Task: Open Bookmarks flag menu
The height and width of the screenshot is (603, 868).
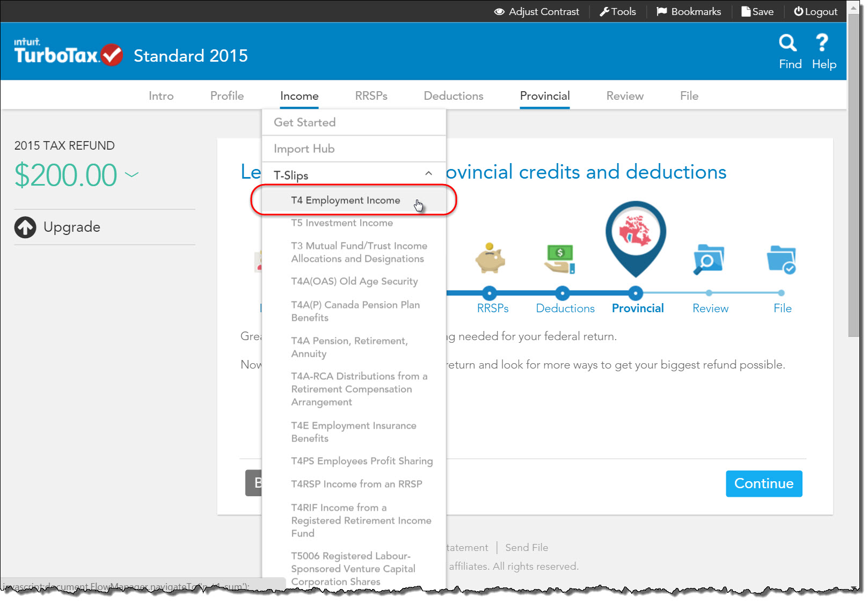Action: point(689,12)
